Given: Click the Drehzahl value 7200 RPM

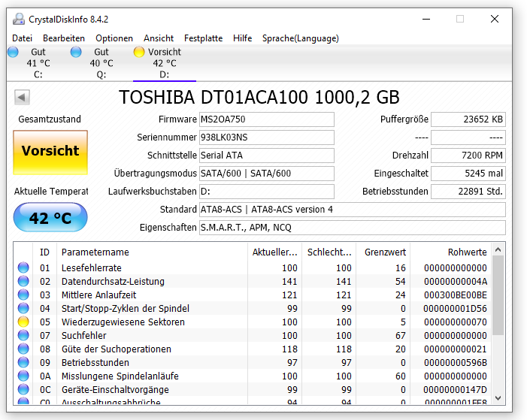Looking at the screenshot, I should point(468,156).
